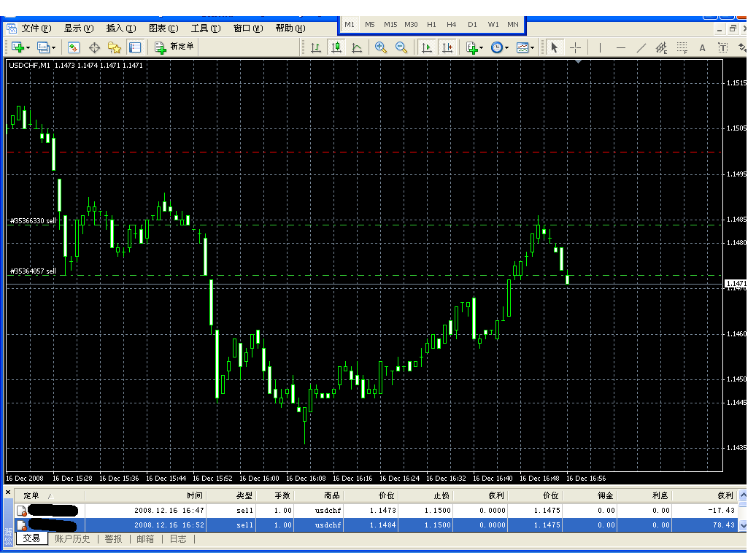This screenshot has height=553, width=756.
Task: Open the profiles icon in toolbar
Action: coord(43,47)
